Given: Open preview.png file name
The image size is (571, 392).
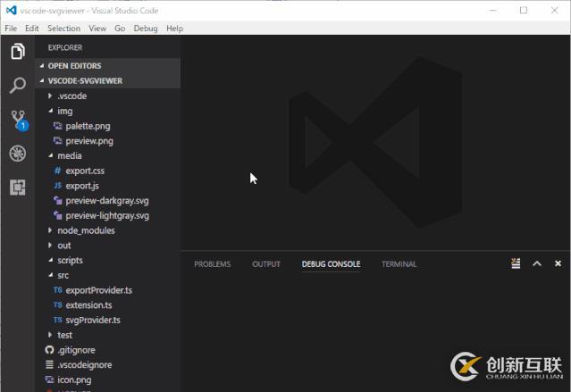Looking at the screenshot, I should [x=89, y=141].
